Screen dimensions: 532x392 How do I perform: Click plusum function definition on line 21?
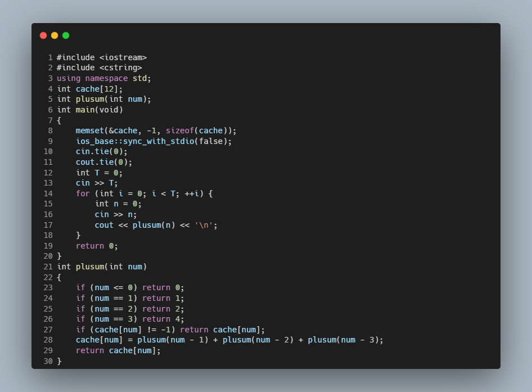point(102,267)
